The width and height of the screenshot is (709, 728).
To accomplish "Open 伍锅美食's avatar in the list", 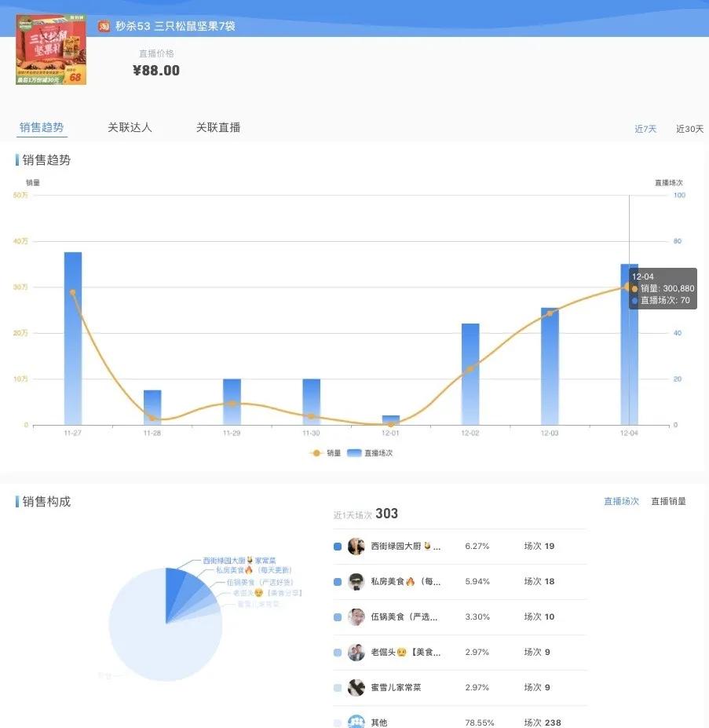I will click(x=356, y=616).
